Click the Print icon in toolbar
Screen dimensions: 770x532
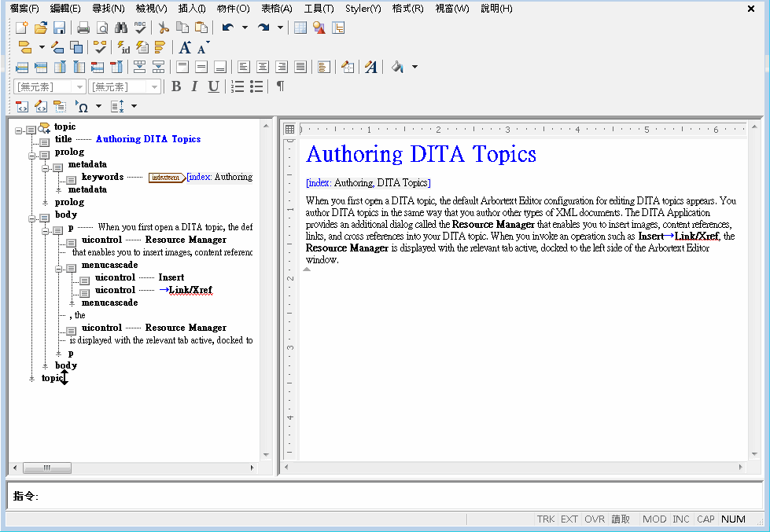coord(83,28)
